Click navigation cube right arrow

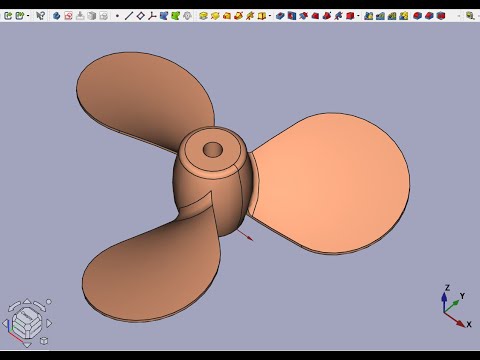click(x=49, y=323)
